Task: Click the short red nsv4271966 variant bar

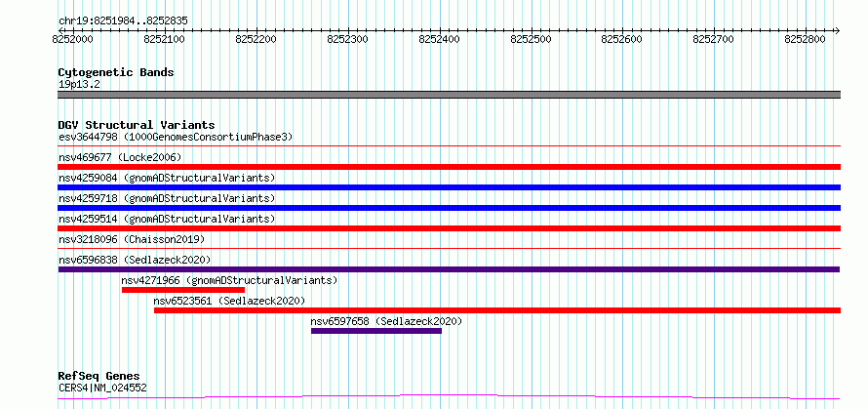Action: 183,290
